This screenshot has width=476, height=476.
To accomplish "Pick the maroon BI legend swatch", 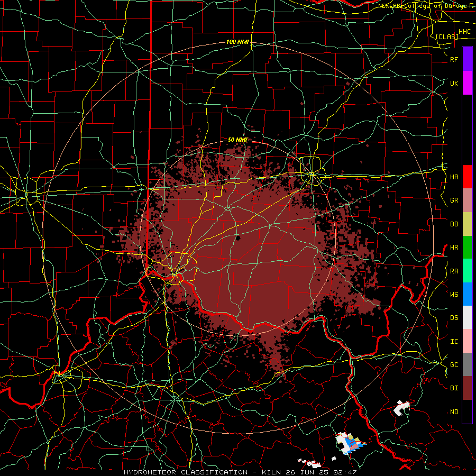I will click(467, 388).
